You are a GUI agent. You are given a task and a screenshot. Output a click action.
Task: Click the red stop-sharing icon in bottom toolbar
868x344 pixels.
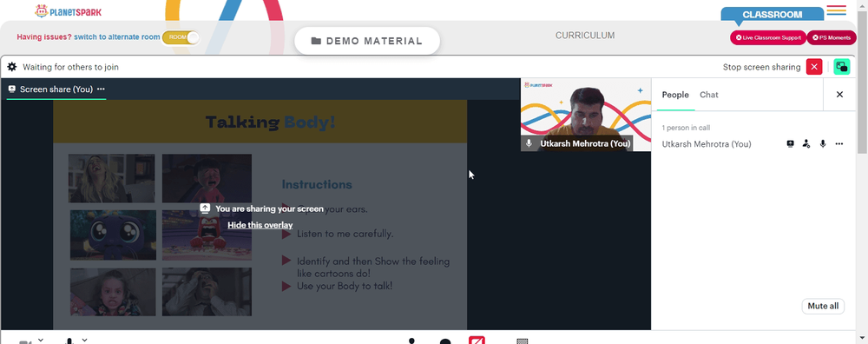pos(477,341)
